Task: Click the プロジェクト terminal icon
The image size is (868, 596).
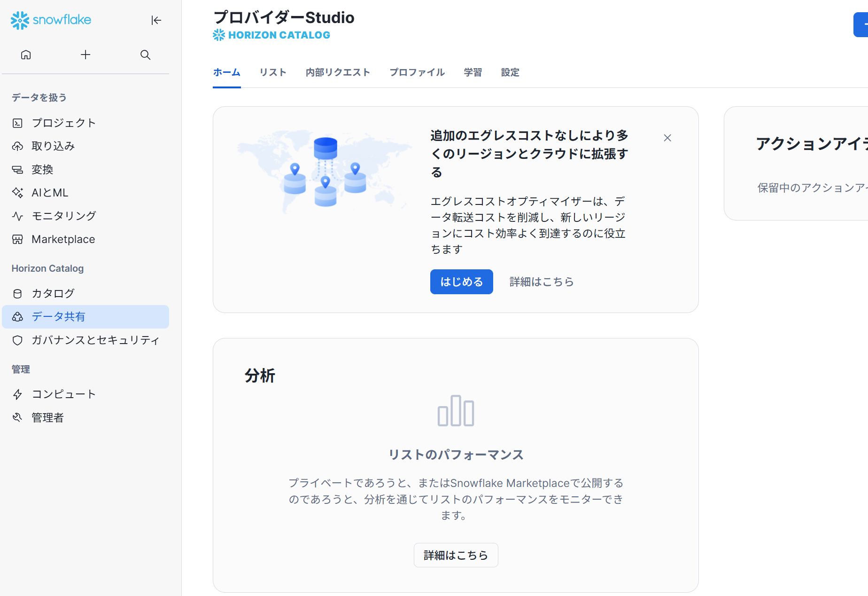Action: [x=17, y=123]
